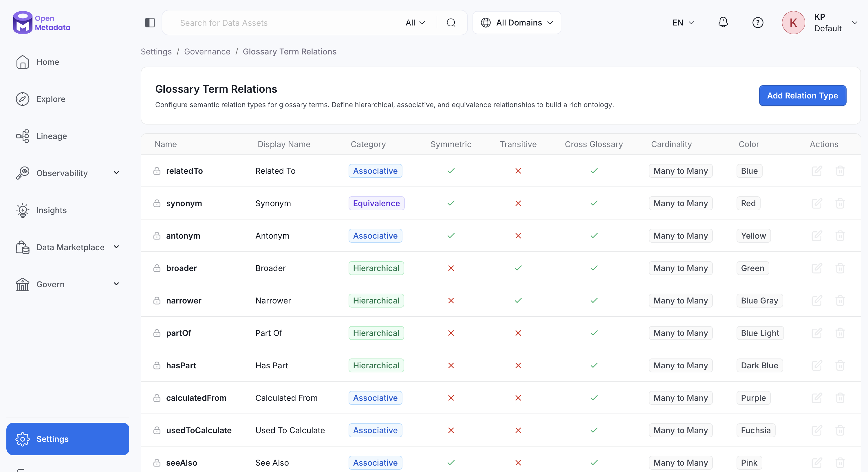Click the delete icon for antonym
The width and height of the screenshot is (868, 472).
click(x=840, y=235)
